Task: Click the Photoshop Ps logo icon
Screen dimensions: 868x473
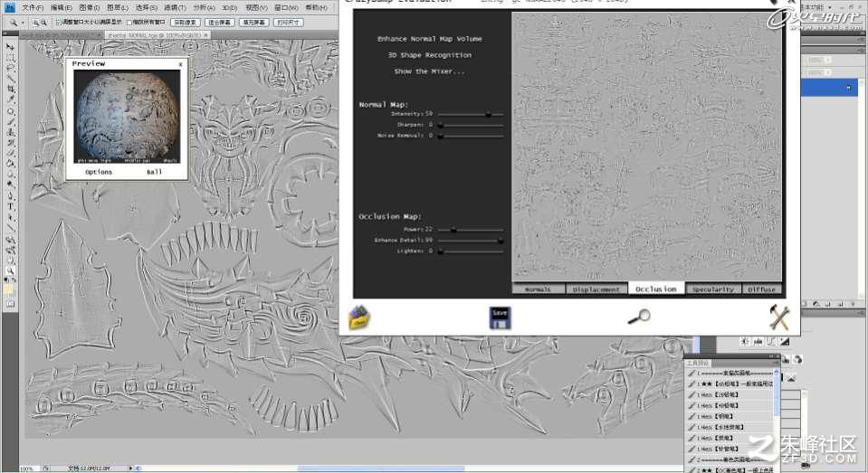Action: tap(9, 8)
